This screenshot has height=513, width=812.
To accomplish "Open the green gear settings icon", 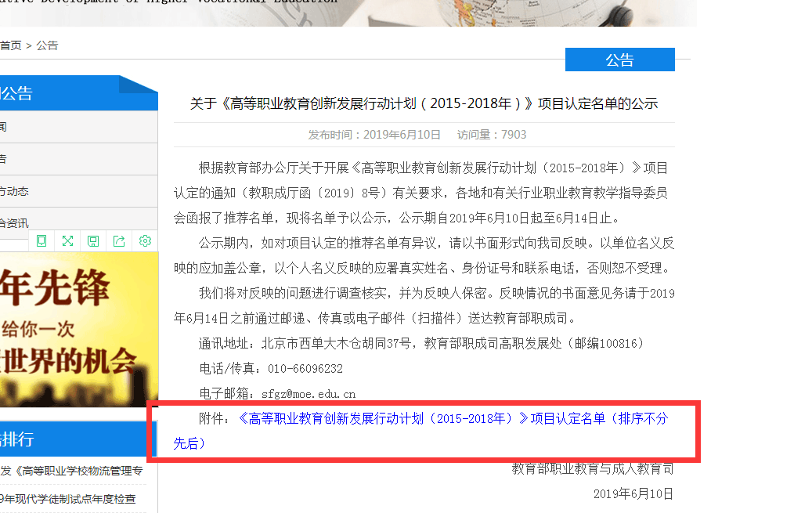I will (145, 240).
